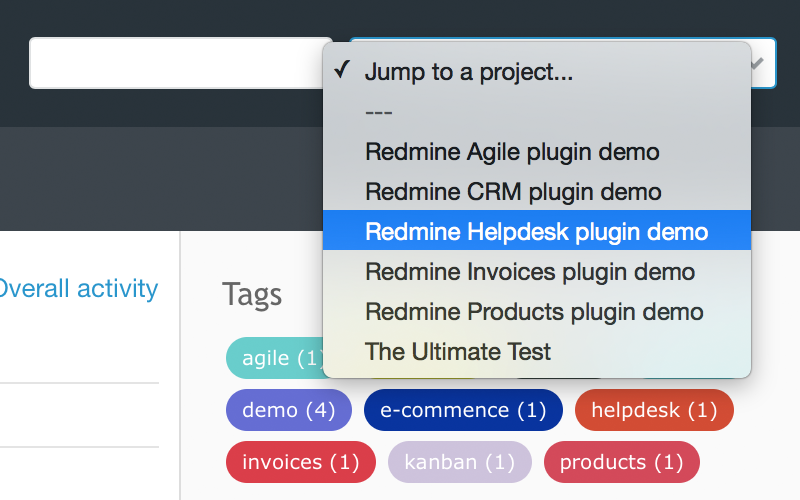Click the '---' separator entry in the list
The height and width of the screenshot is (500, 800).
pyautogui.click(x=379, y=112)
